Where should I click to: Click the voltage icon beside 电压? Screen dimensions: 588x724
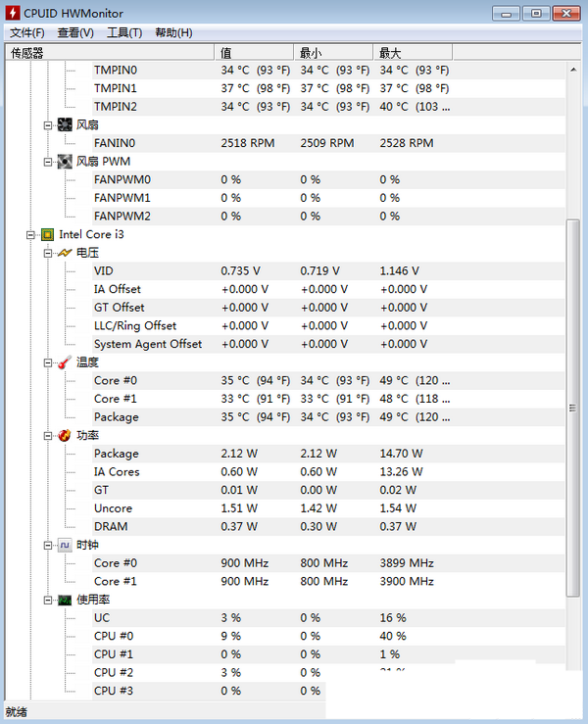coord(65,253)
